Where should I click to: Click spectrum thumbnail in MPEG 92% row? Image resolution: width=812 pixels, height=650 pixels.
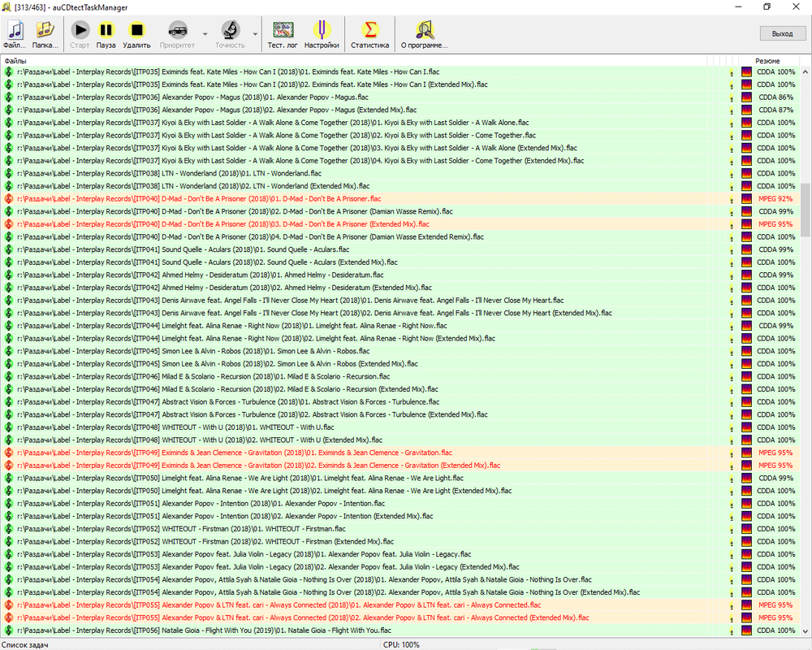[x=746, y=199]
